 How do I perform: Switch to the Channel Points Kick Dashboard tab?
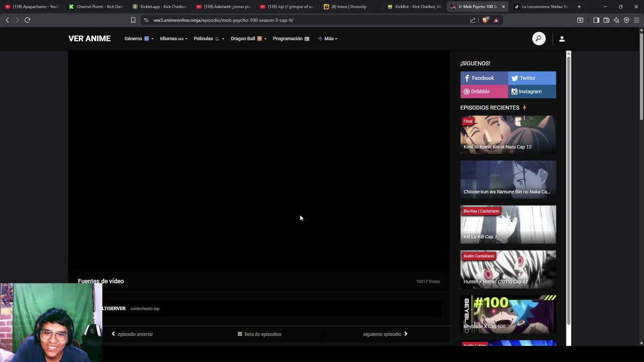pos(96,7)
